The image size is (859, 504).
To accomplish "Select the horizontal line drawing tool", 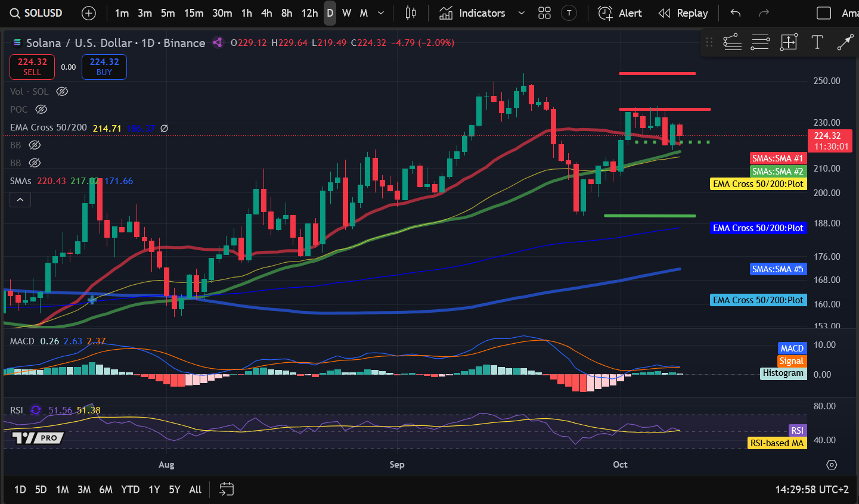I will 760,42.
